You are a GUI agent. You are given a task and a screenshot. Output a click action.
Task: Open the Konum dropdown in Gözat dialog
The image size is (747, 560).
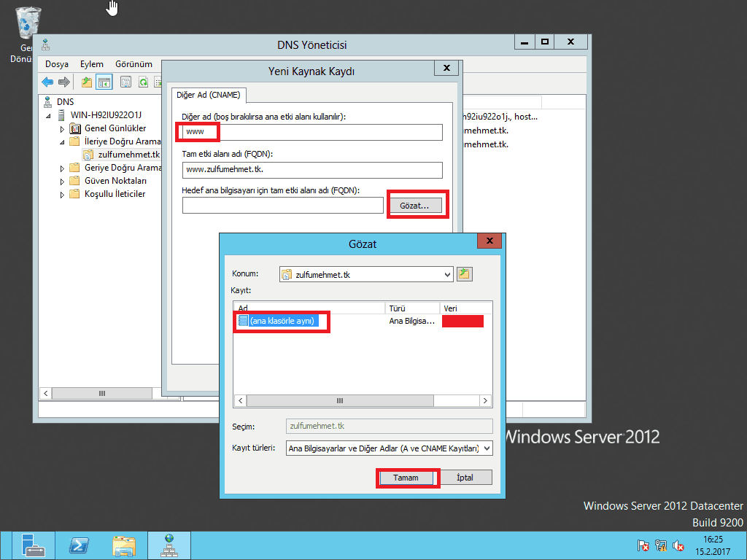point(447,274)
